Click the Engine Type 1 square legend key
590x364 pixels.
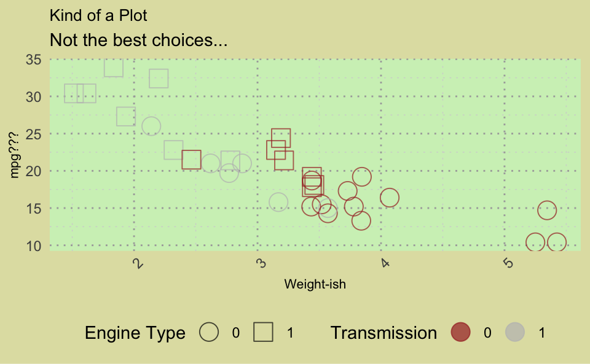pyautogui.click(x=264, y=332)
